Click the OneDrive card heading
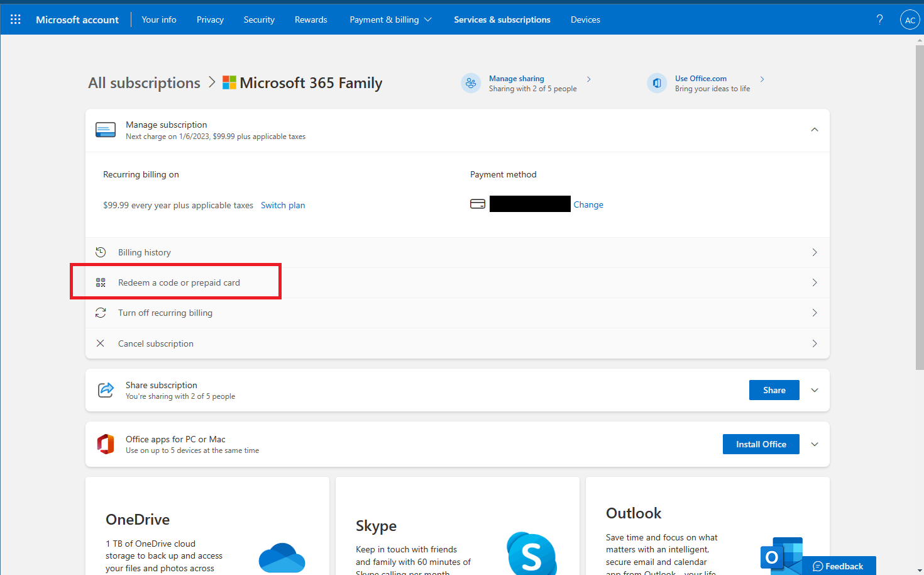Screen dimensions: 924x575 click(138, 520)
